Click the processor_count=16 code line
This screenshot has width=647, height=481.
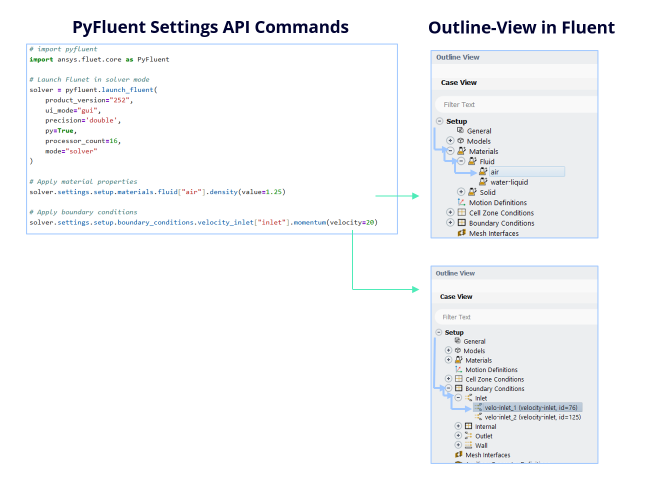point(83,141)
